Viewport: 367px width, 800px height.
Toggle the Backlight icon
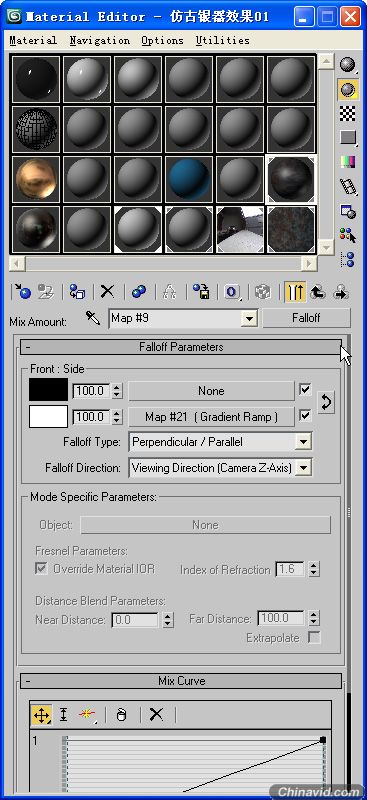pos(348,89)
